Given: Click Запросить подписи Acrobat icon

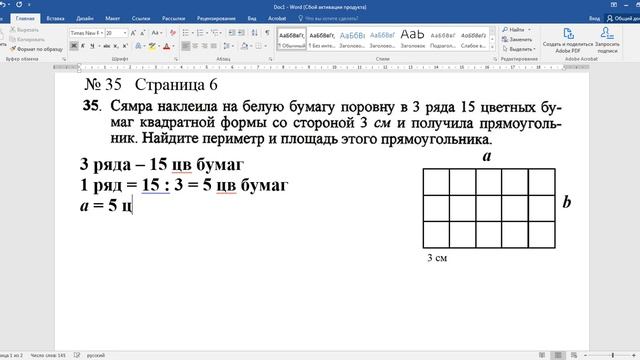Looking at the screenshot, I should [x=607, y=40].
